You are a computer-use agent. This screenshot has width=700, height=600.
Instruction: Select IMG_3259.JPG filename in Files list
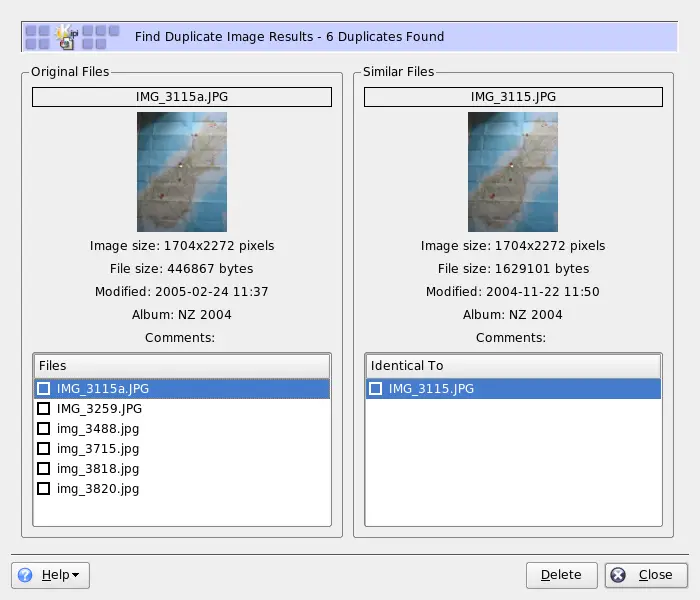(x=99, y=408)
